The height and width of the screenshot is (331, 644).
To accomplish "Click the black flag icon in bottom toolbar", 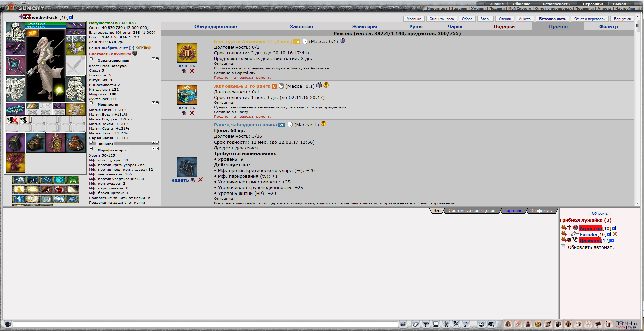I will point(598,324).
